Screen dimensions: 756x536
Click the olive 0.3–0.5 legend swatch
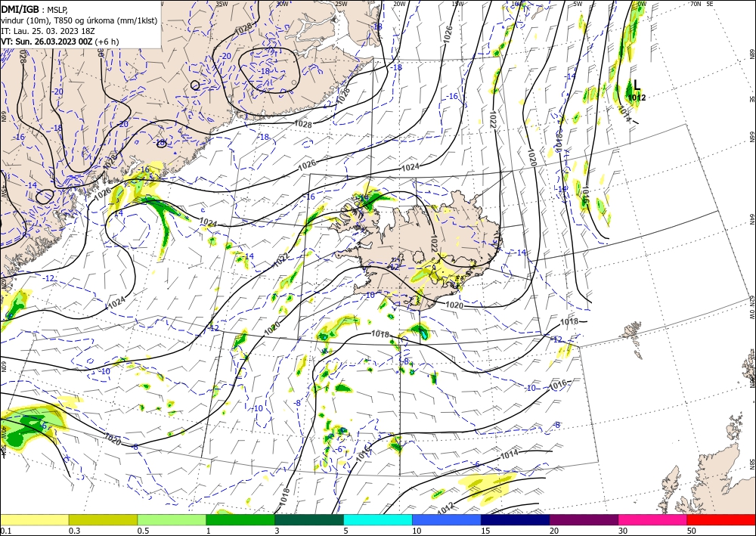point(103,519)
